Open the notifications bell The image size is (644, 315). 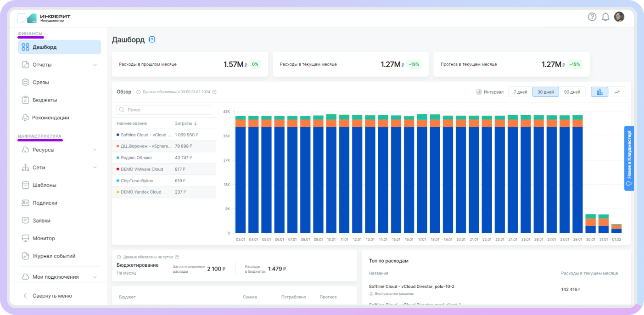605,17
